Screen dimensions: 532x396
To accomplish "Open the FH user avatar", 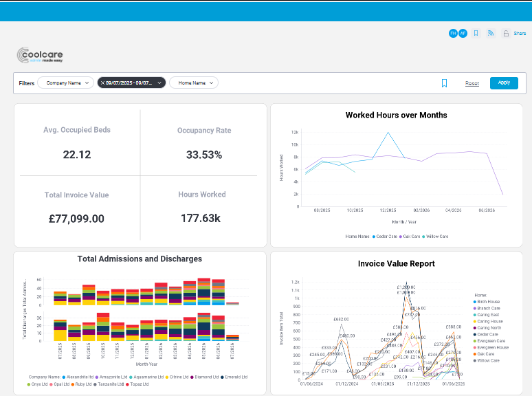I will [x=453, y=33].
